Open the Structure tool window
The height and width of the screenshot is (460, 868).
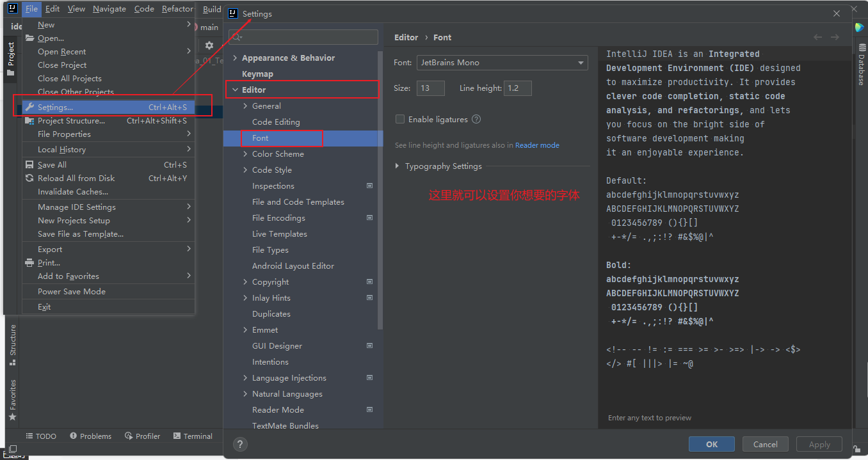pyautogui.click(x=12, y=345)
